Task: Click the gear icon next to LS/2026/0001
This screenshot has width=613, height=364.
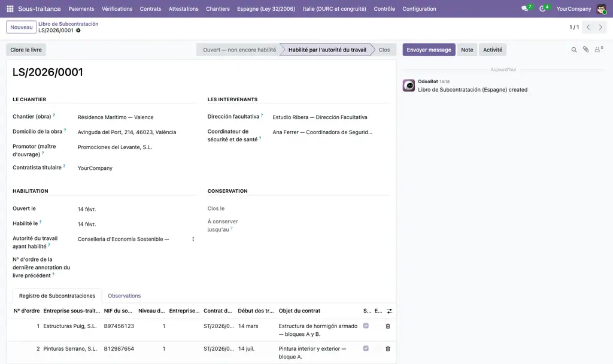Action: tap(78, 31)
